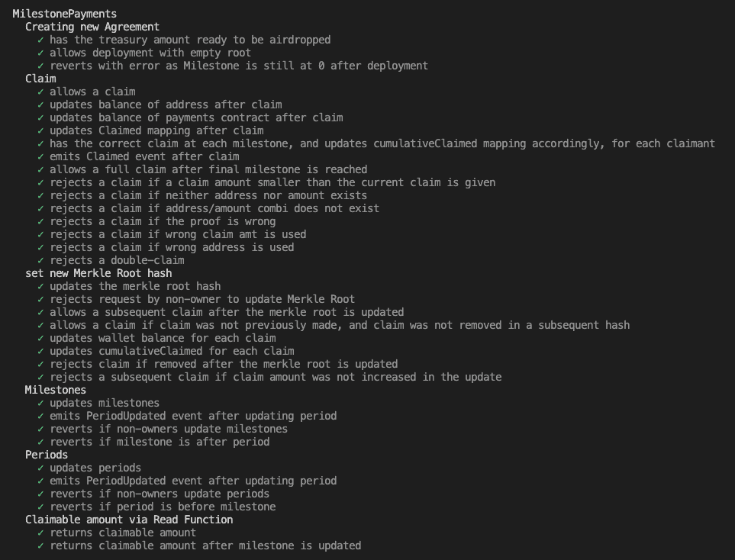This screenshot has height=560, width=735.
Task: Click the checkmark beside 'allows a claim'
Action: pyautogui.click(x=40, y=92)
